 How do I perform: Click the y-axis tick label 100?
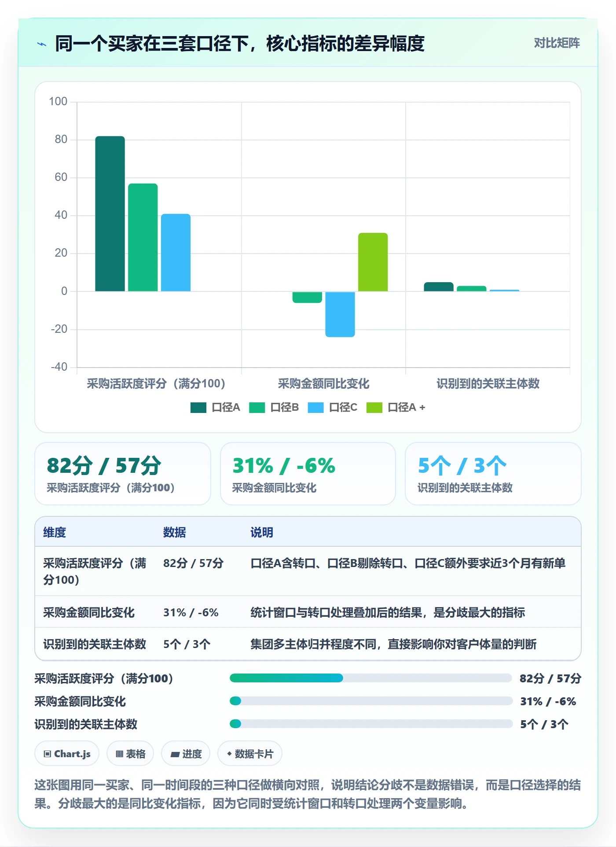(x=58, y=102)
